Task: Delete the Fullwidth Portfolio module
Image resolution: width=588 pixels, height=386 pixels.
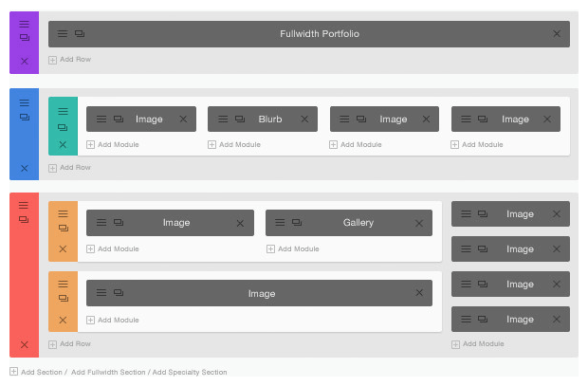Action: pyautogui.click(x=557, y=33)
